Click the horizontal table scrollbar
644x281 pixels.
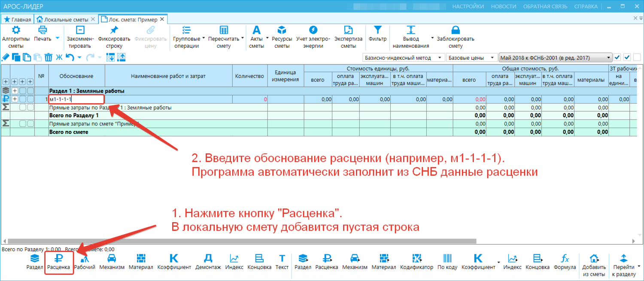pos(242,241)
